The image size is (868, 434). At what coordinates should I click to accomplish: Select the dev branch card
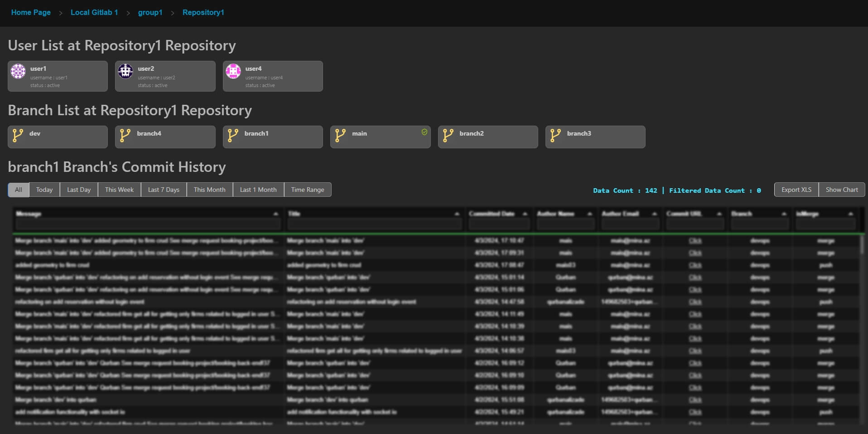tap(58, 137)
